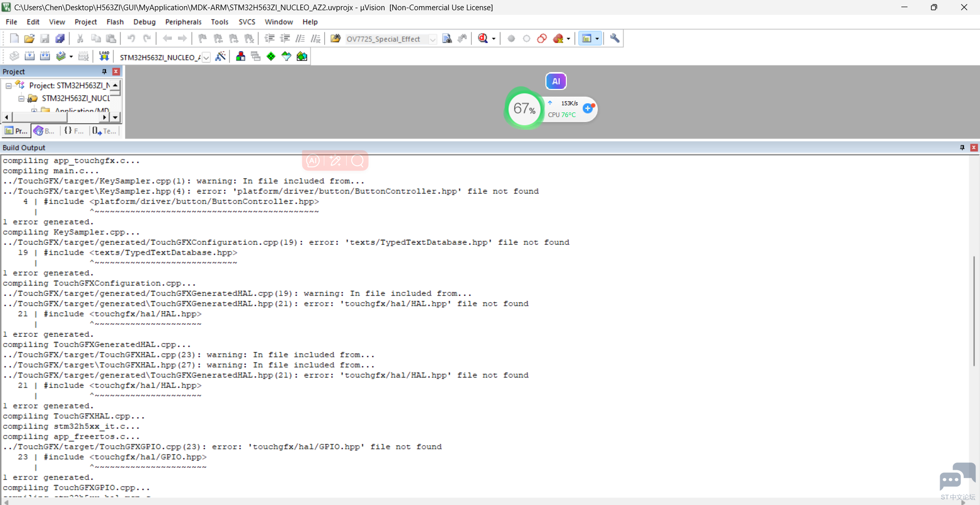
Task: Click the Batch Build icon
Action: [61, 56]
